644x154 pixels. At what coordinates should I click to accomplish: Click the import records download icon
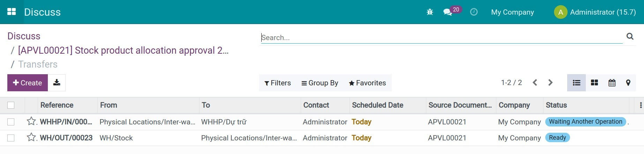[x=57, y=83]
